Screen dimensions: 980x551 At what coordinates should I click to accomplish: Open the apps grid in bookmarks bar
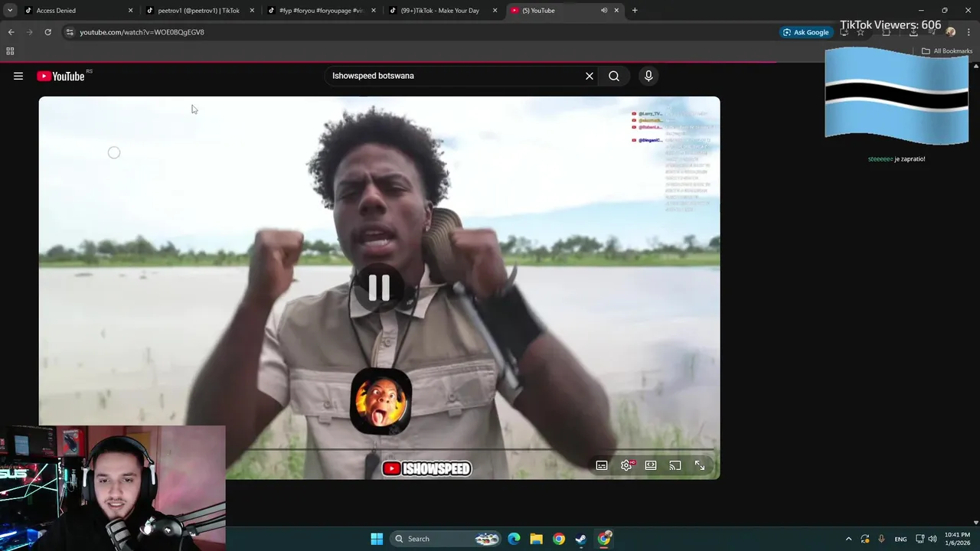(x=10, y=51)
